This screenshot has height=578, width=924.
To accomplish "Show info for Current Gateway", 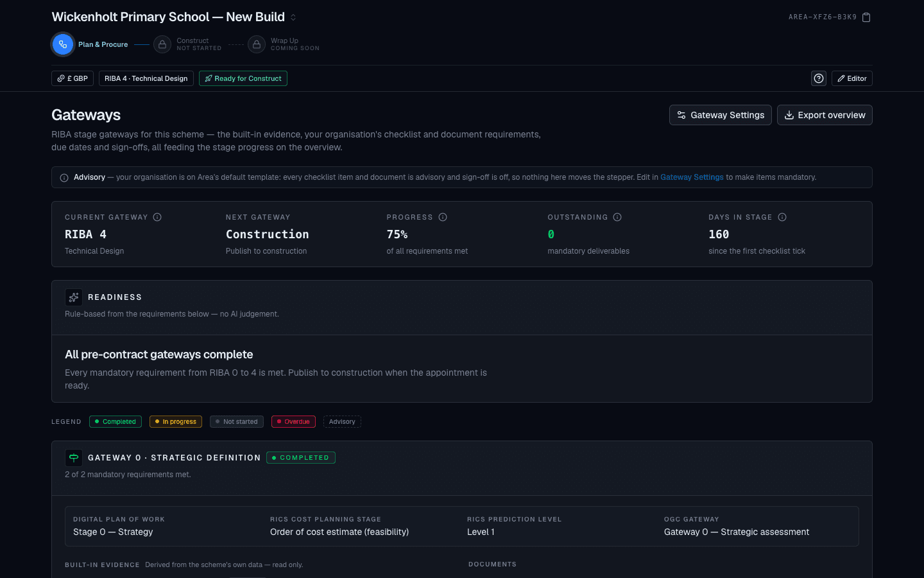I will coord(157,217).
